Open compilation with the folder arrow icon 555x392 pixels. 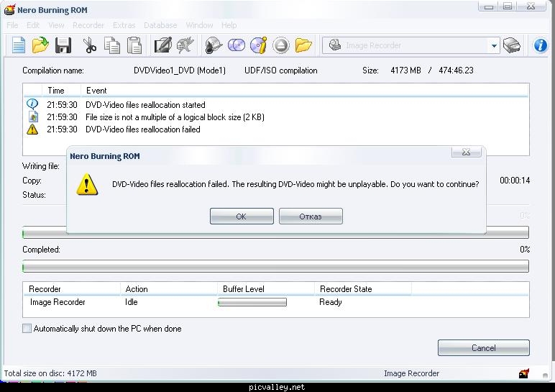click(40, 45)
